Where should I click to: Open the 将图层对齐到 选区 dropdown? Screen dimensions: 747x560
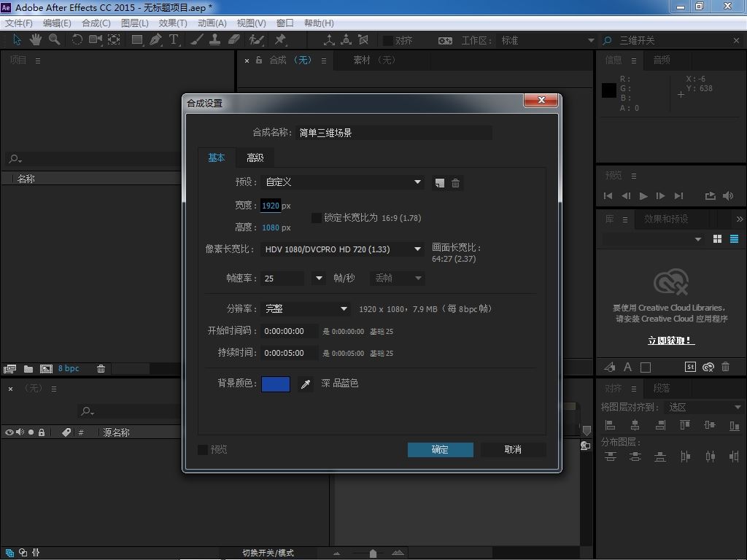coord(703,407)
